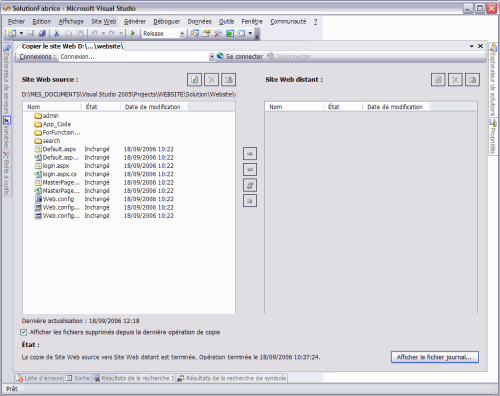This screenshot has width=500, height=396.
Task: Sort source list by Date de modification
Action: tap(155, 107)
